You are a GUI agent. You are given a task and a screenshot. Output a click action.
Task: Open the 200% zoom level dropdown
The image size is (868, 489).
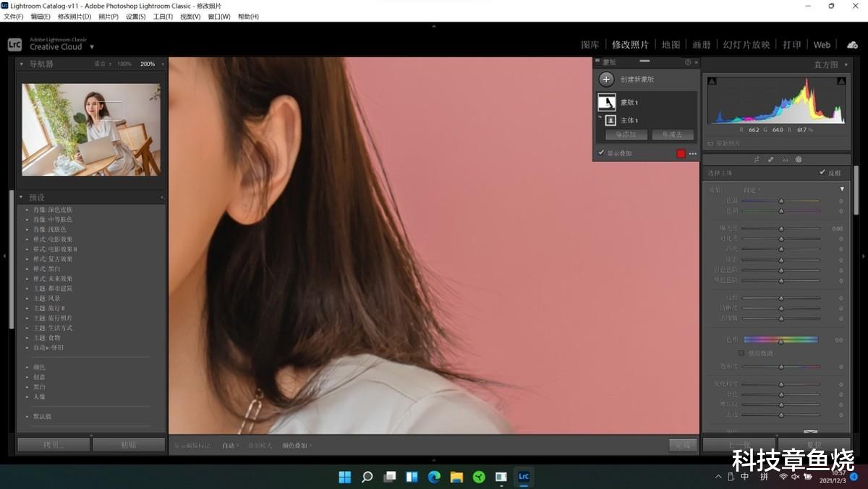[x=148, y=64]
